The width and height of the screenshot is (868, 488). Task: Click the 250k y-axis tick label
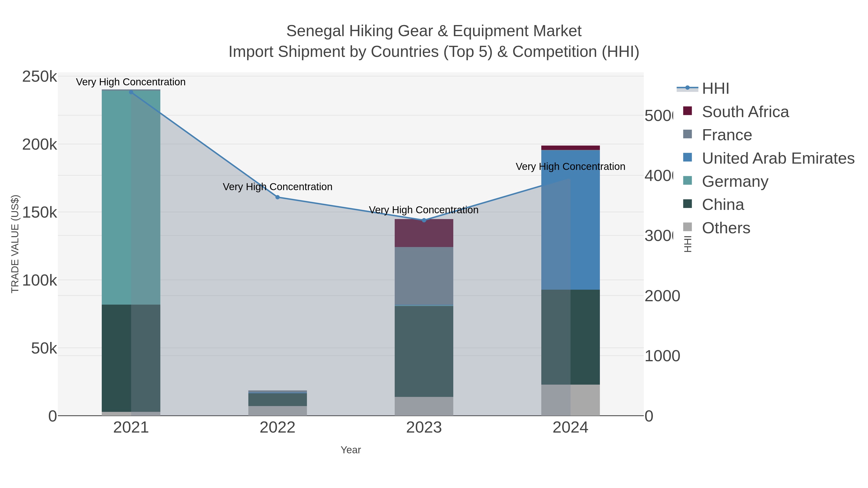[40, 77]
